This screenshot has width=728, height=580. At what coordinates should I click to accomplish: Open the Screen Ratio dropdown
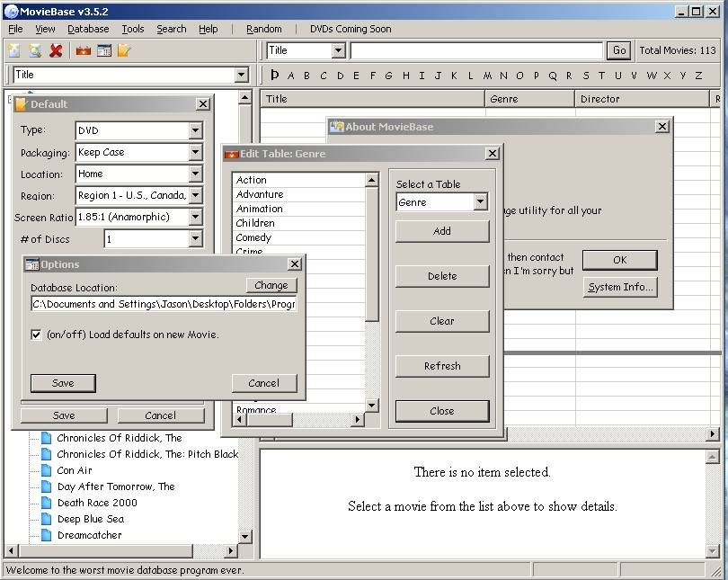pos(195,218)
